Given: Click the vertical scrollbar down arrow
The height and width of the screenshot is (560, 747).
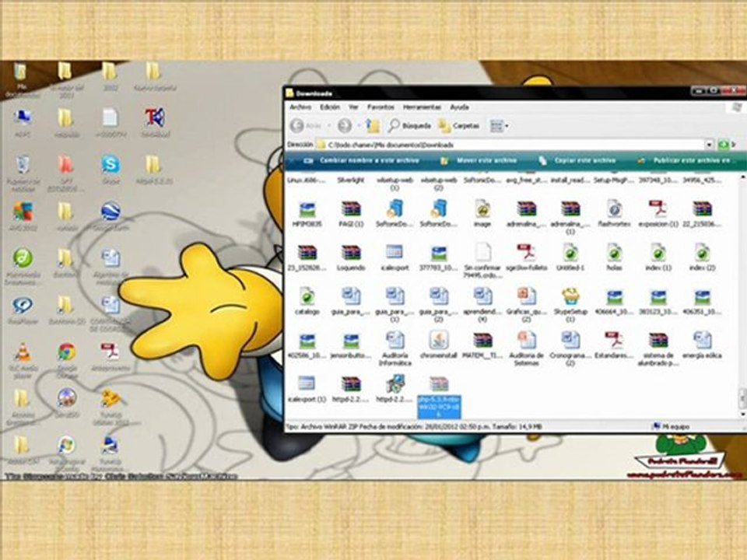Looking at the screenshot, I should (742, 414).
